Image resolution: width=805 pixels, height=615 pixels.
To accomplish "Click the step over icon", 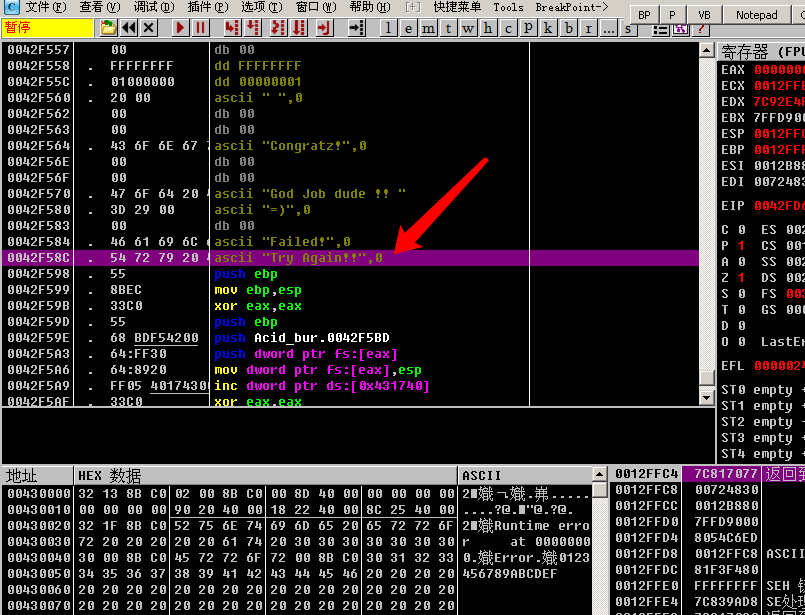I will click(x=253, y=27).
